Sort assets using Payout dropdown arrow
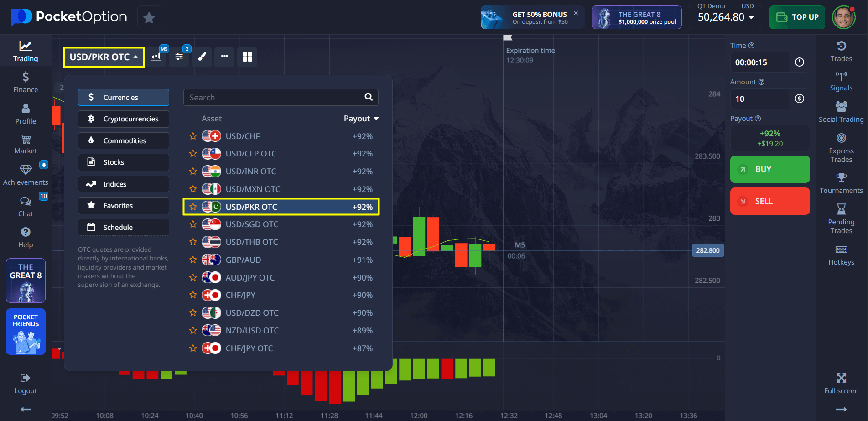The image size is (868, 421). pyautogui.click(x=376, y=119)
